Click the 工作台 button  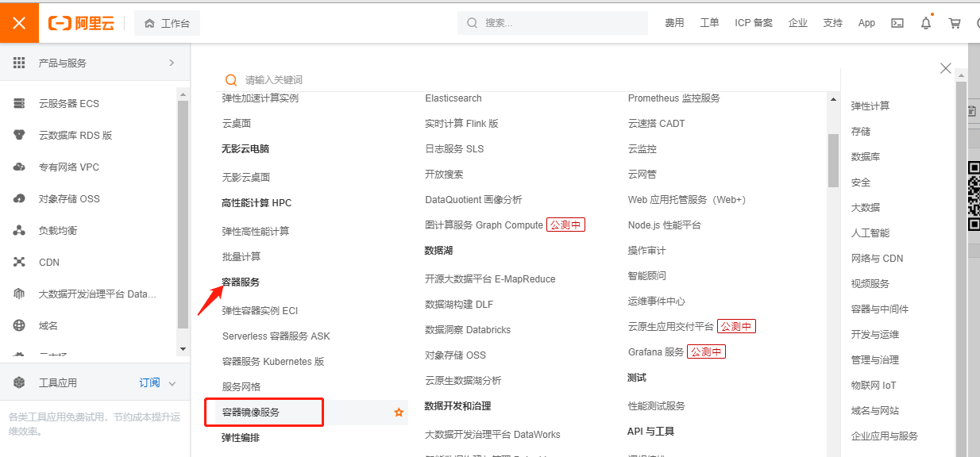[x=167, y=24]
